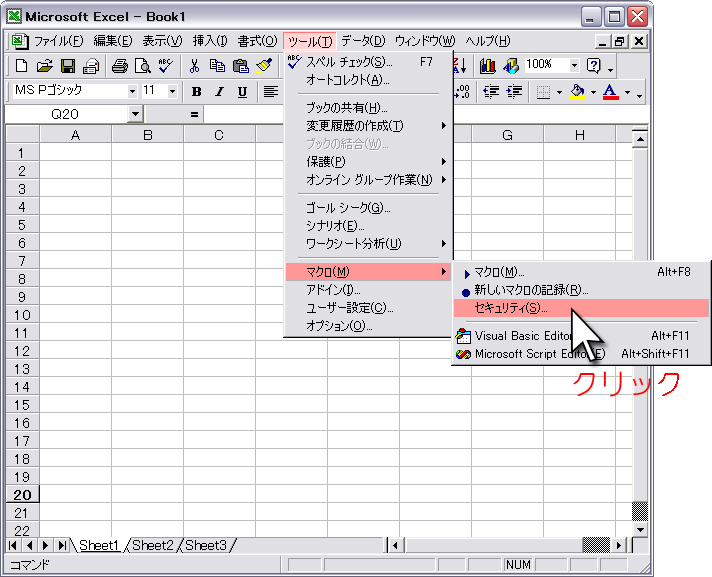Screen dimensions: 712x577
Task: Open the データ(D) menu
Action: 363,41
